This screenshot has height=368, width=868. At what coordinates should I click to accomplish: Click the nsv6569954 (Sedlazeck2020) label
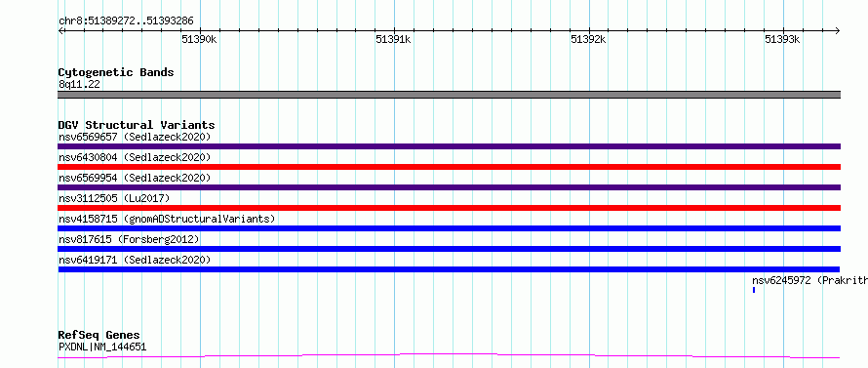pos(135,178)
